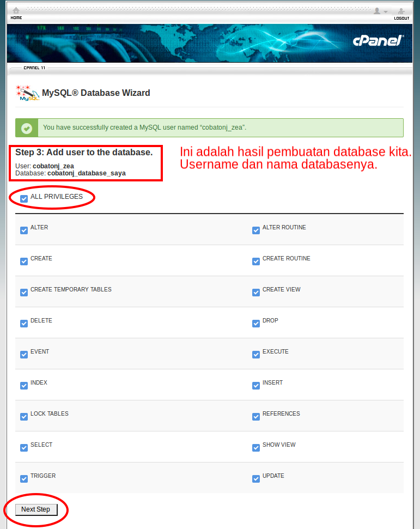420x529 pixels.
Task: Click the username cobatonj_zea text
Action: coord(53,166)
